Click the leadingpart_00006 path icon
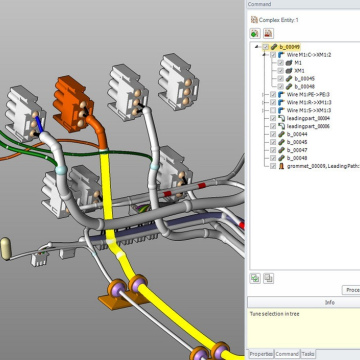 pos(281,126)
